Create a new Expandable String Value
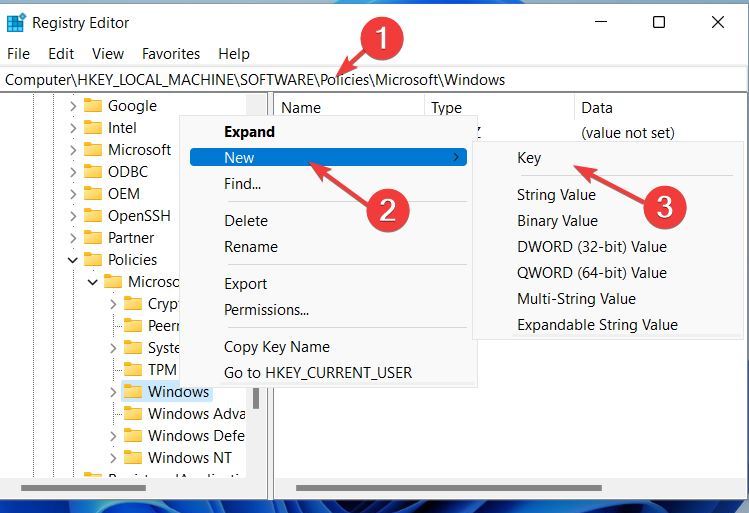This screenshot has width=749, height=513. (608, 325)
